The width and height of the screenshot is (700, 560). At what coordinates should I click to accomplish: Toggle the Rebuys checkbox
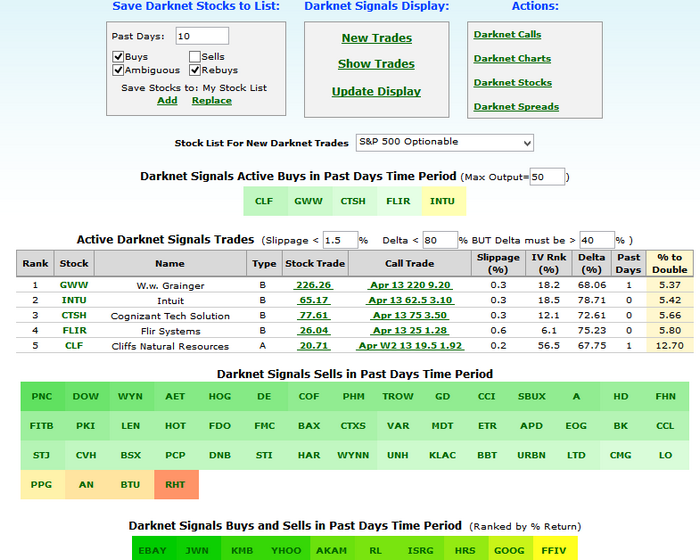click(x=195, y=70)
